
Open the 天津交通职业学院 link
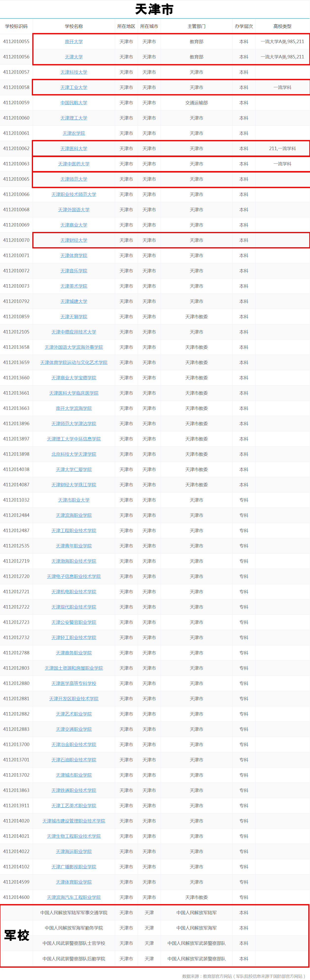(74, 729)
